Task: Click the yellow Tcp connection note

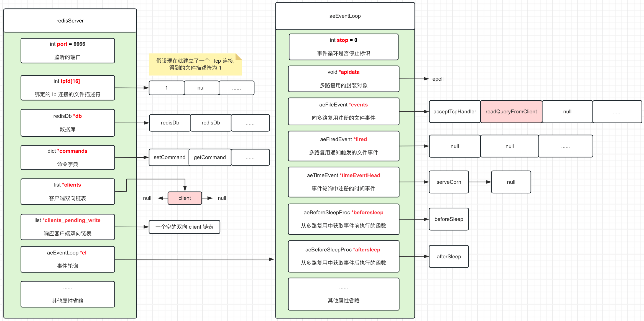Action: tap(195, 64)
